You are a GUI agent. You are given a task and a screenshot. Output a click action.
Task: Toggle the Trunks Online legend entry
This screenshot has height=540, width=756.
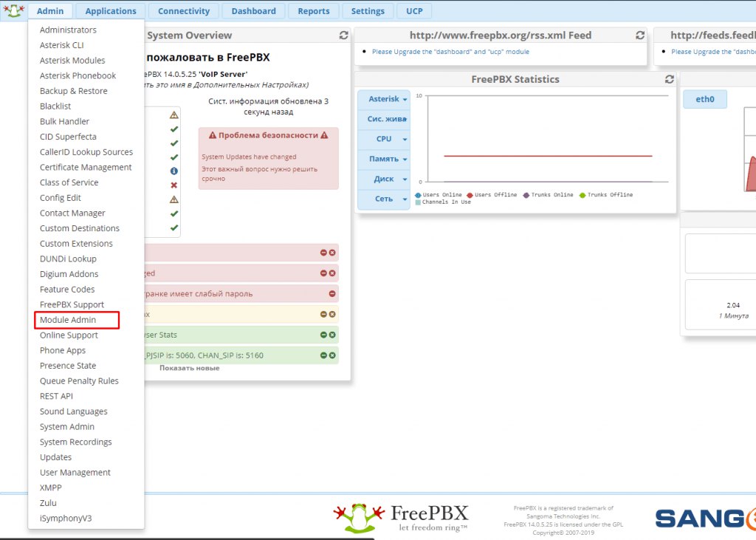[x=549, y=195]
